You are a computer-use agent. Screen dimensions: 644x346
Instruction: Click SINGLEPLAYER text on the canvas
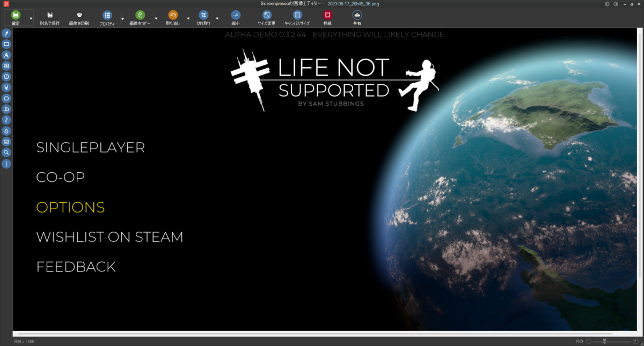click(x=90, y=148)
